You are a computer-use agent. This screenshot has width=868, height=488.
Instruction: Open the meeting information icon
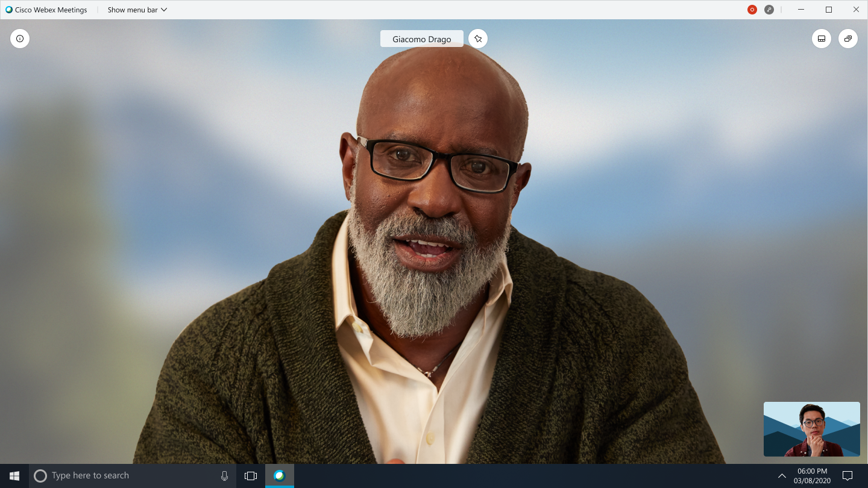coord(20,39)
